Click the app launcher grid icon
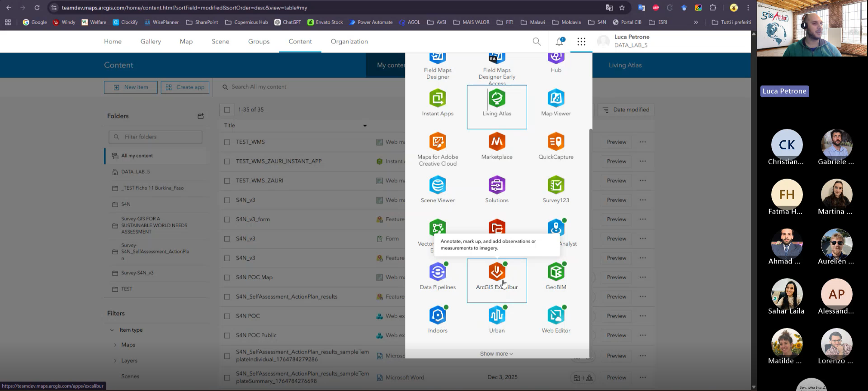 coord(581,42)
